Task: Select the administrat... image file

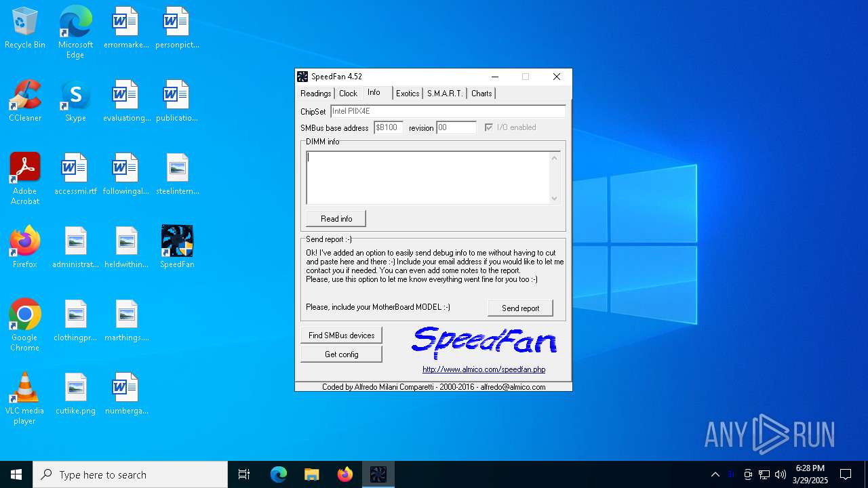Action: tap(75, 248)
